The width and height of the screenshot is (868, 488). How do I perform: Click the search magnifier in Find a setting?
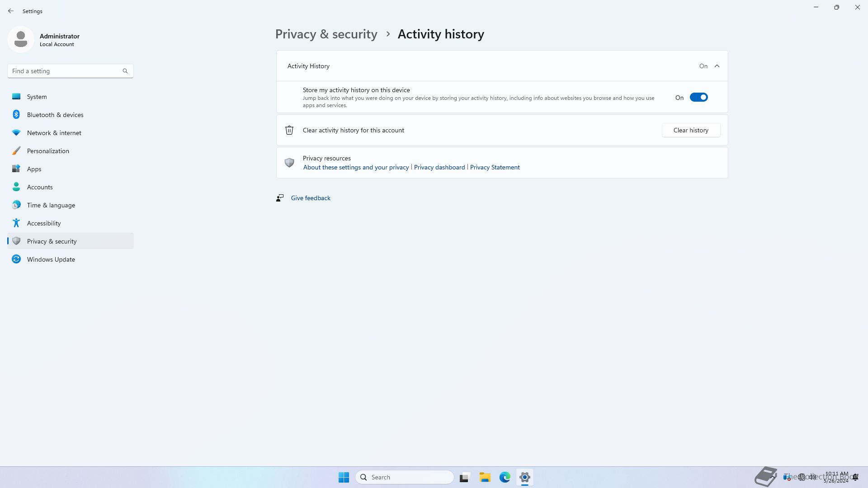[125, 71]
